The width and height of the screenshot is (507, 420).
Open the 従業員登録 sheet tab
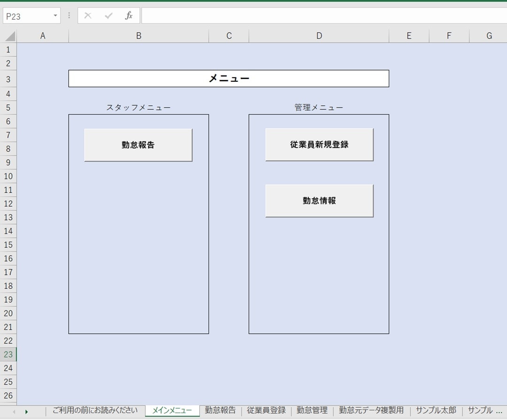(266, 411)
